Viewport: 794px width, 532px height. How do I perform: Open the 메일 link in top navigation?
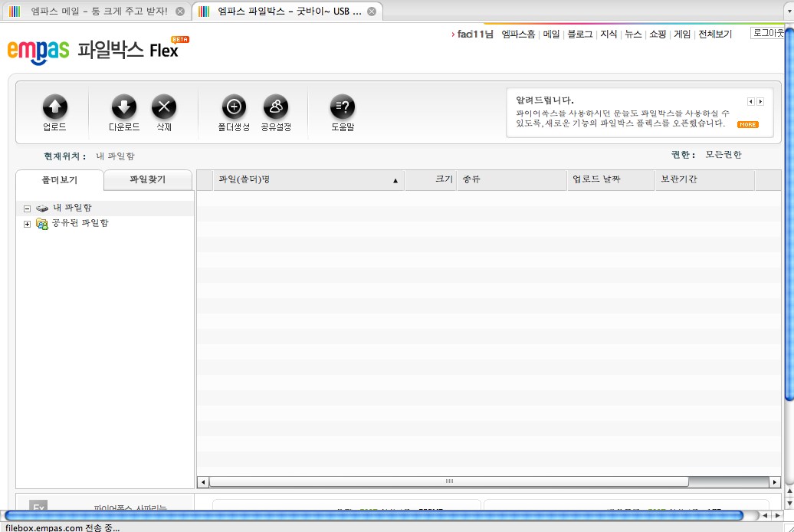click(x=552, y=34)
